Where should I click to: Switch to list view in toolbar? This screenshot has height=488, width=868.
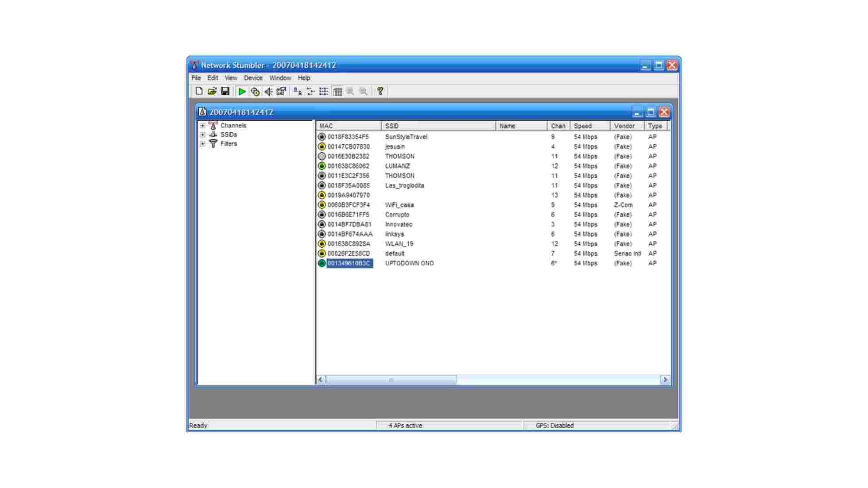click(324, 91)
